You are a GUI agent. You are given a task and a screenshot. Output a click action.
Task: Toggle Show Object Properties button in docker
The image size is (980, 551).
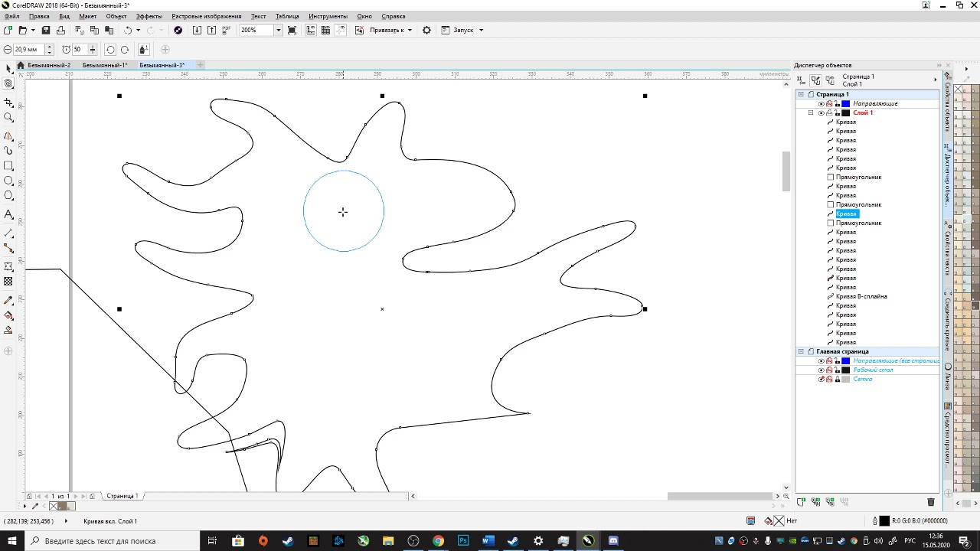click(802, 80)
